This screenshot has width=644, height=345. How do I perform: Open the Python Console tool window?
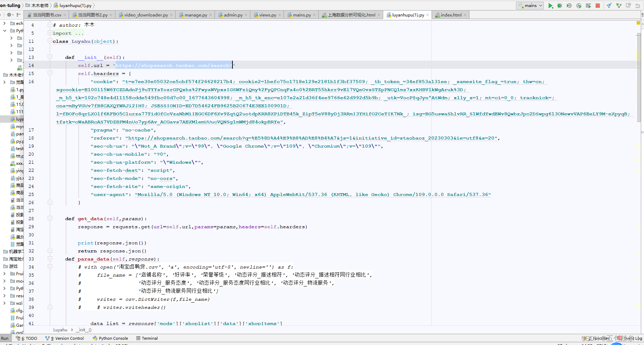point(110,338)
